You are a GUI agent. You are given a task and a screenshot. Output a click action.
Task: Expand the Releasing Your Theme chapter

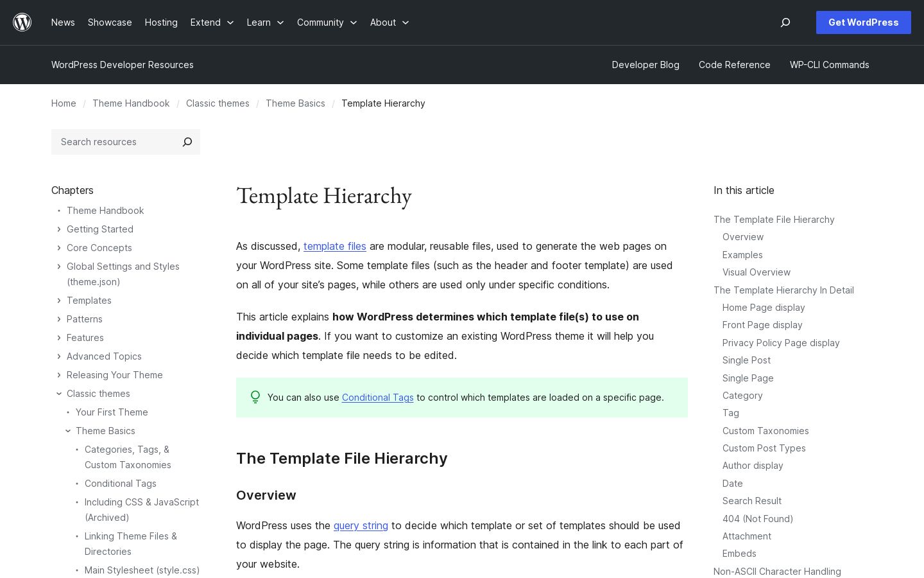[59, 375]
